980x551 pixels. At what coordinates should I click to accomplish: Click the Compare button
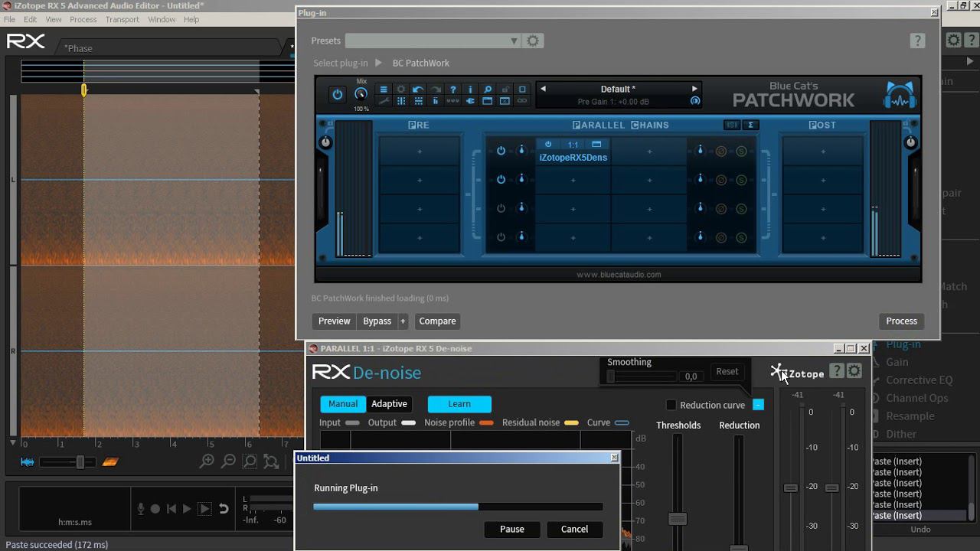437,321
